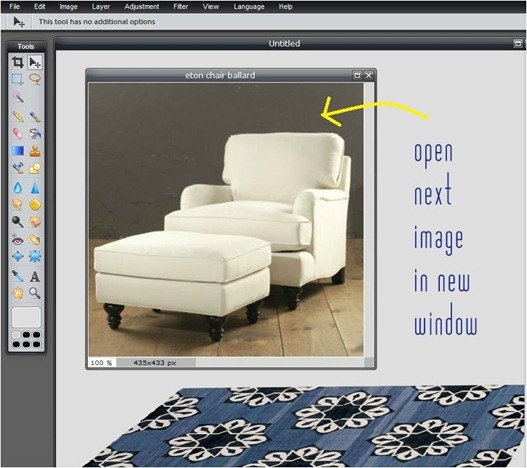Open the File menu
527x468 pixels.
pyautogui.click(x=14, y=6)
